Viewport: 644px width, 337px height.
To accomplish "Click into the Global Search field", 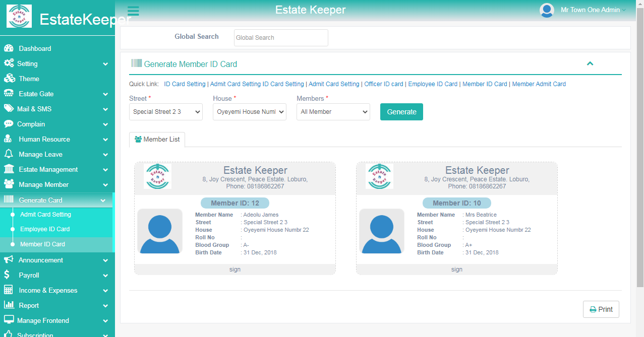I will coord(281,38).
